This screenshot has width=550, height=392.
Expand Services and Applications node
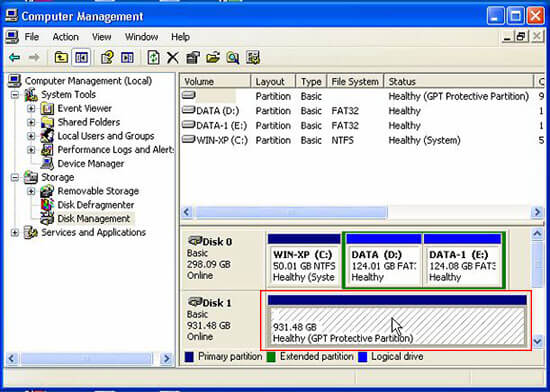(x=15, y=232)
